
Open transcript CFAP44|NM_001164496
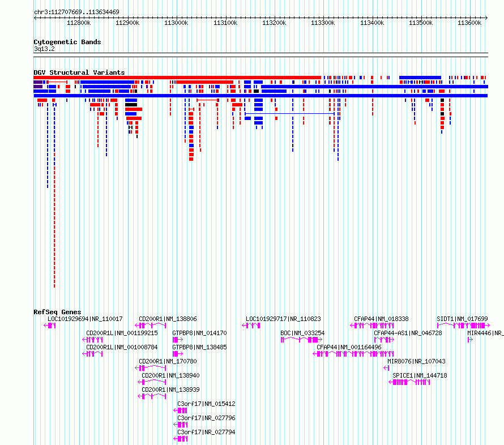click(349, 347)
